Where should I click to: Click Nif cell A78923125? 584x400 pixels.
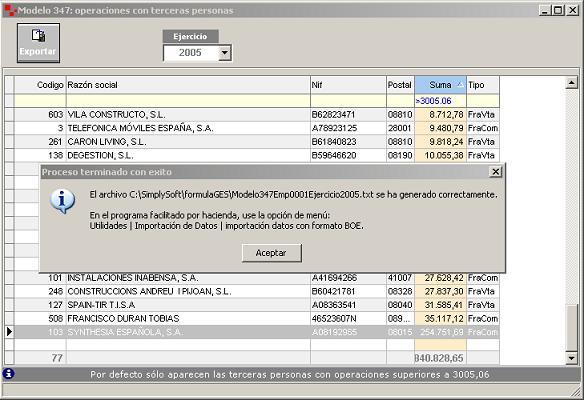pyautogui.click(x=348, y=128)
